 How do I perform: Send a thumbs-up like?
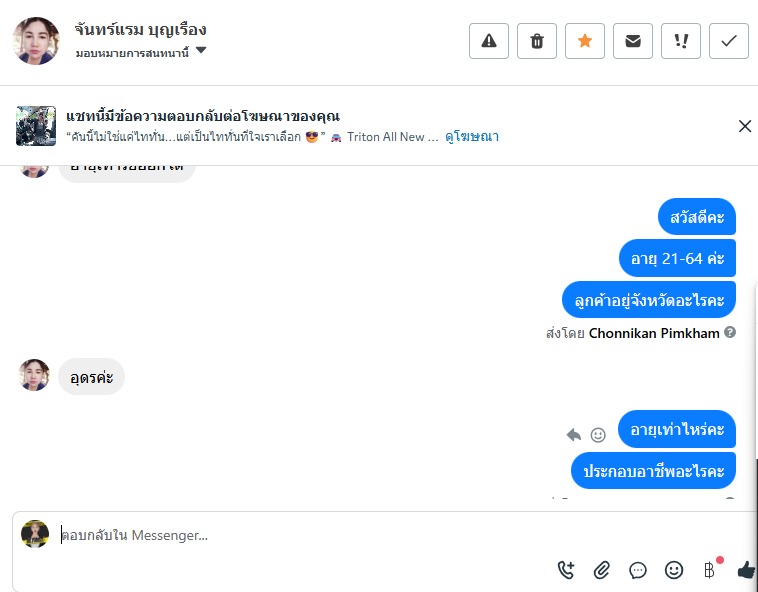coord(745,570)
